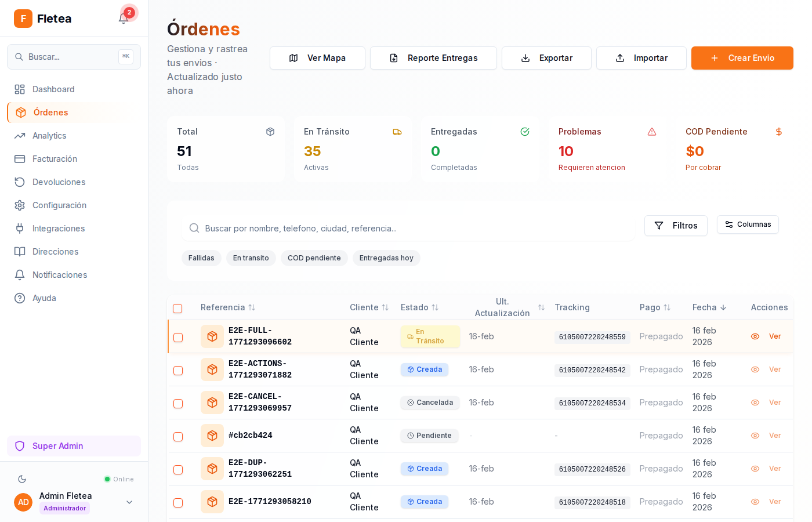Viewport: 812px width, 522px height.
Task: Sort table by Estado column
Action: 419,307
